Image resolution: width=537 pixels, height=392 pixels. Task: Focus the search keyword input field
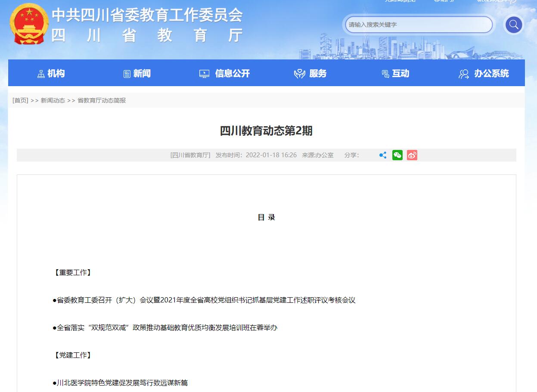click(419, 25)
